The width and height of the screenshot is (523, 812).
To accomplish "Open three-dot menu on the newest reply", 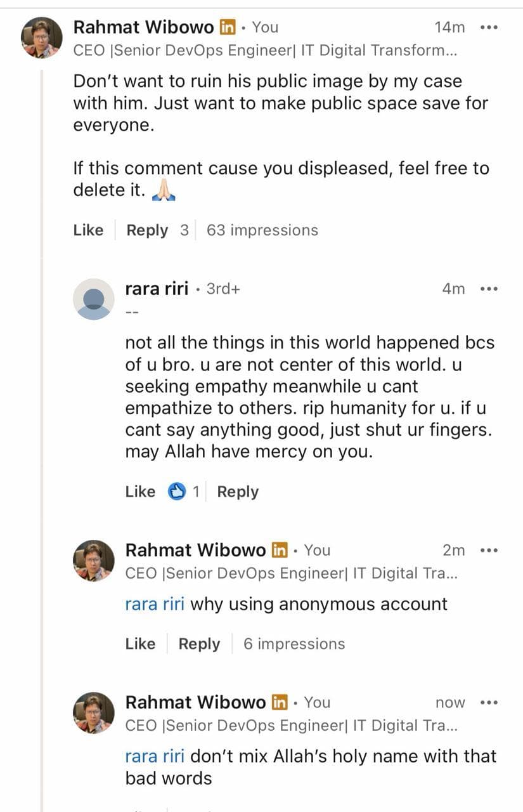I will click(489, 702).
